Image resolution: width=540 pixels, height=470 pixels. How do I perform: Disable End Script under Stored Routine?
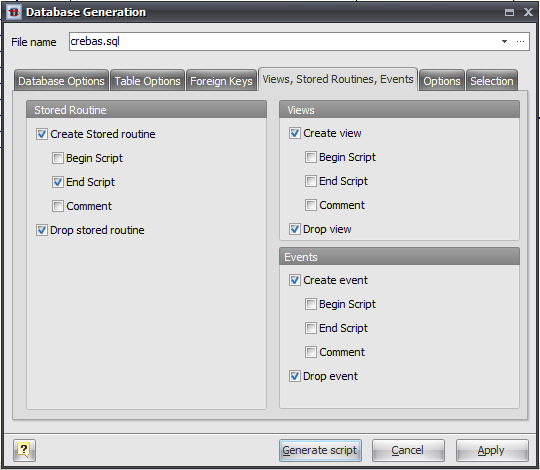click(58, 182)
